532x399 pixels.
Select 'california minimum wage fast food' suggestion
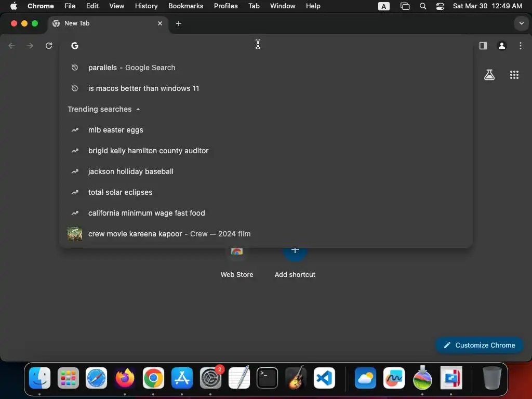[x=266, y=213]
